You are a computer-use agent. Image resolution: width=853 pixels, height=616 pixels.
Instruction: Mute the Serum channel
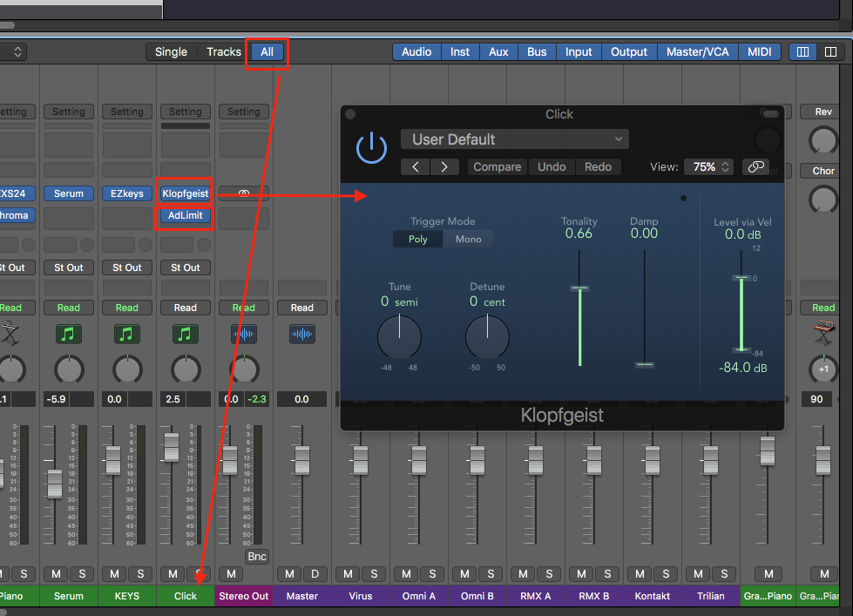56,574
